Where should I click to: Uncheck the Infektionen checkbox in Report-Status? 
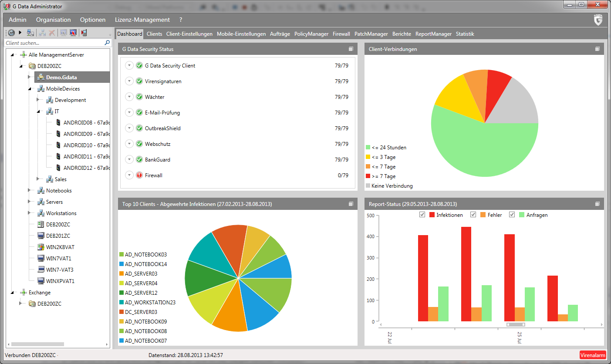tap(422, 215)
